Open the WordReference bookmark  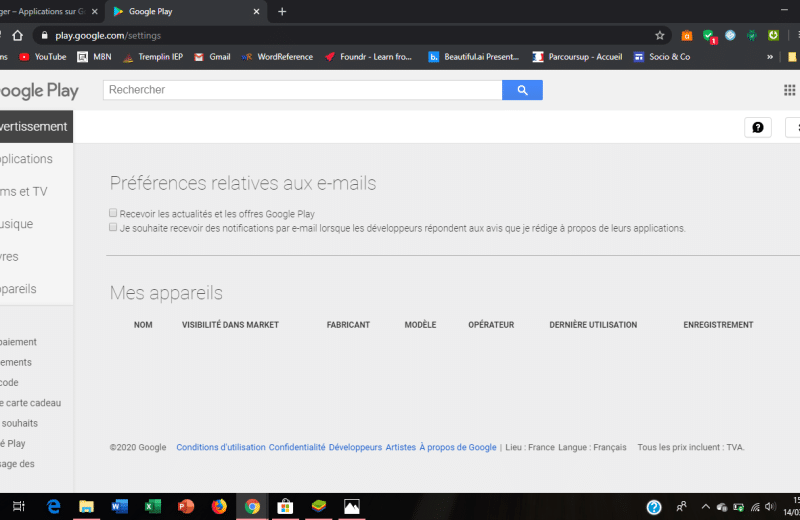click(x=277, y=57)
